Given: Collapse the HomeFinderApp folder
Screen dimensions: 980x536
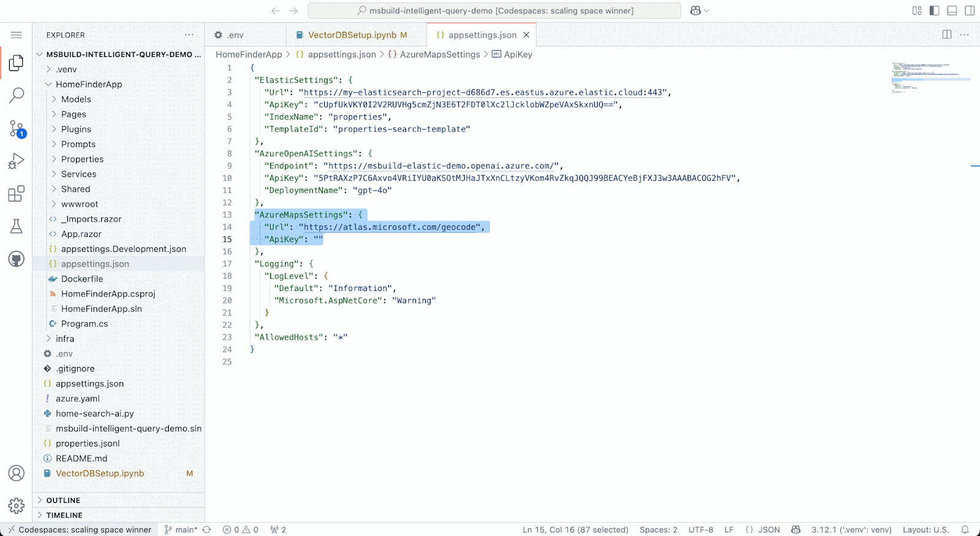Looking at the screenshot, I should coord(89,85).
